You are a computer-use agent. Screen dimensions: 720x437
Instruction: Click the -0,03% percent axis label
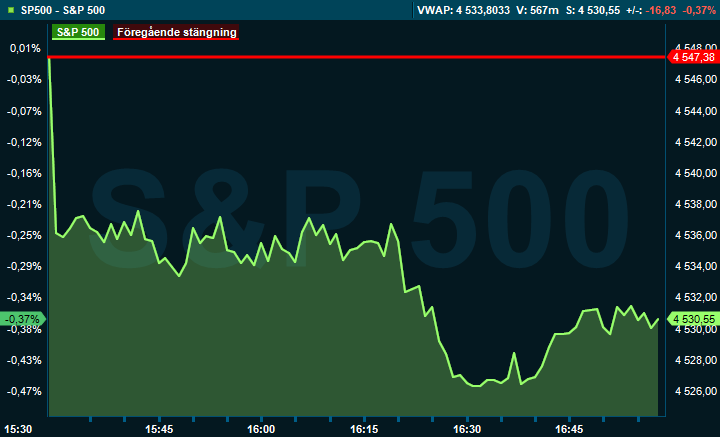[x=24, y=79]
